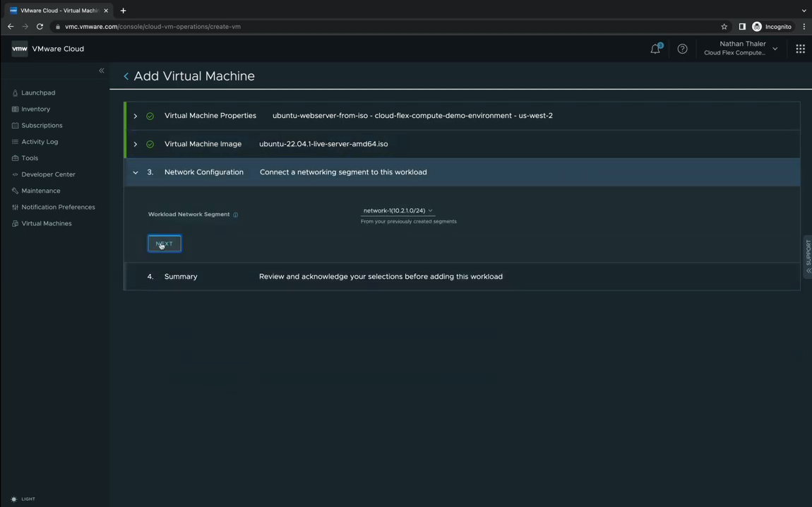Image resolution: width=812 pixels, height=507 pixels.
Task: Open Activity Log in the sidebar
Action: coord(40,142)
